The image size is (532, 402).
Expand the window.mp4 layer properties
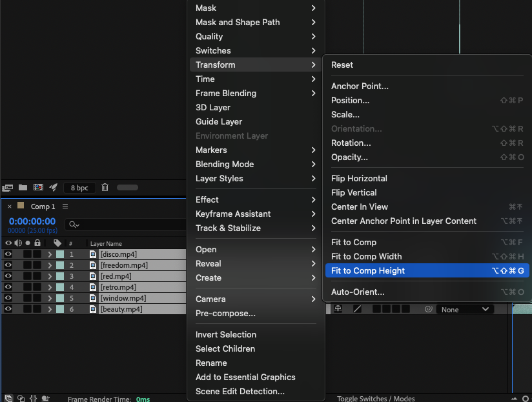click(x=50, y=298)
